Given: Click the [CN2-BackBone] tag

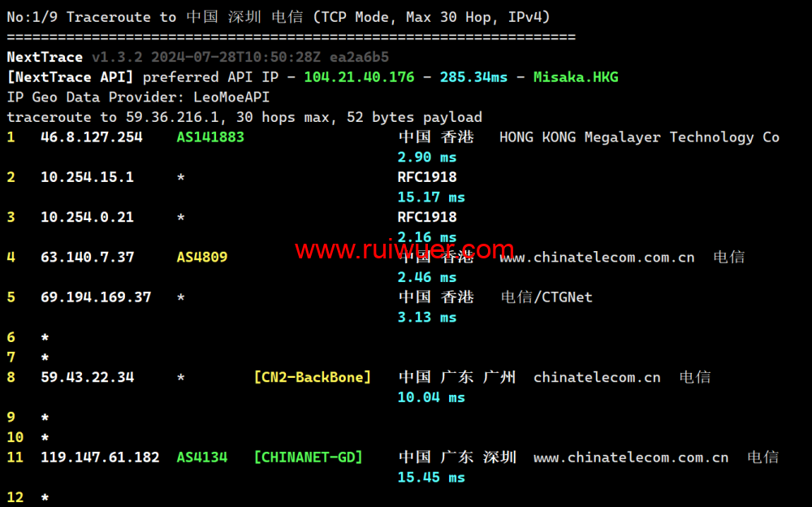Looking at the screenshot, I should (x=313, y=377).
